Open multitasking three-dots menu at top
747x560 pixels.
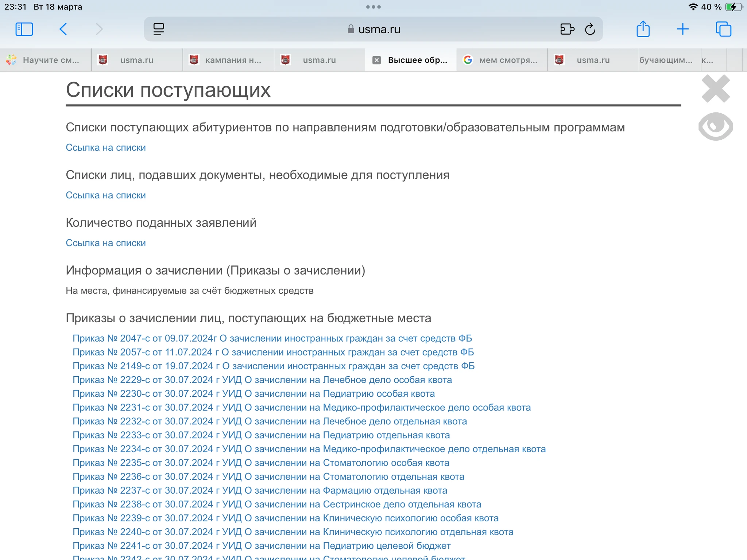[373, 7]
